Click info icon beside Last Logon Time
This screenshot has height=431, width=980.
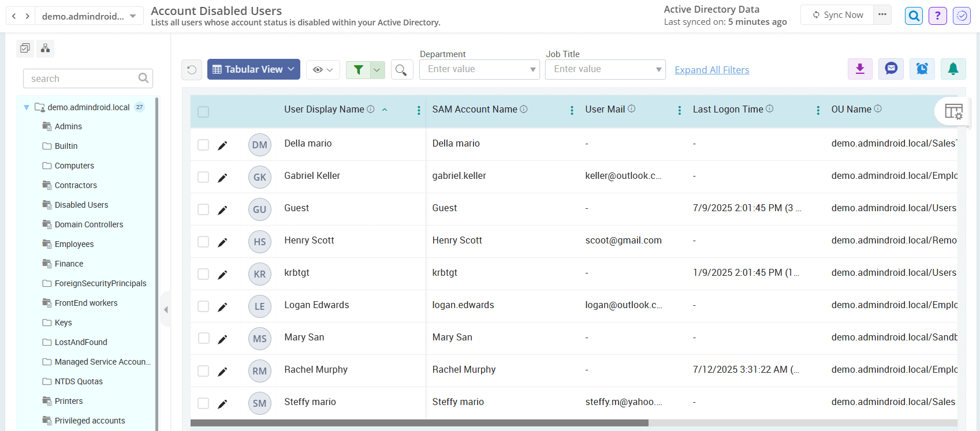[770, 108]
